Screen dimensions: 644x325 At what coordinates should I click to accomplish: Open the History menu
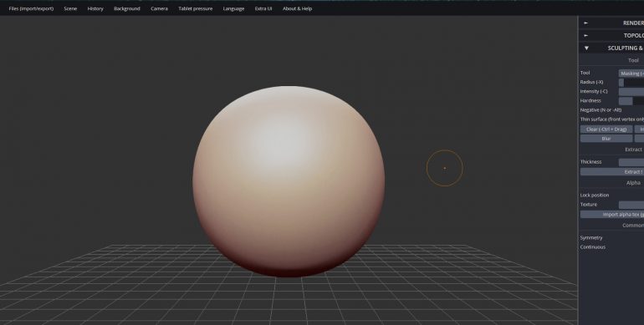95,8
